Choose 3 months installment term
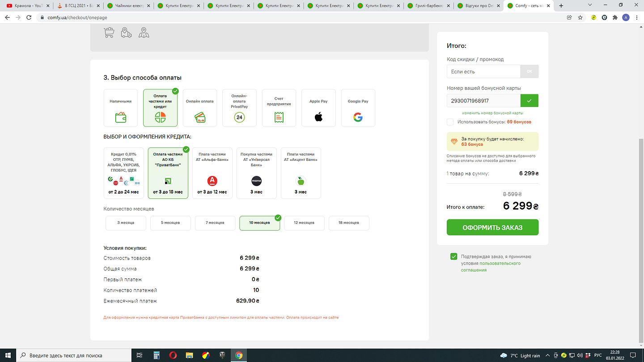Screen dimensions: 644x362 click(x=126, y=223)
